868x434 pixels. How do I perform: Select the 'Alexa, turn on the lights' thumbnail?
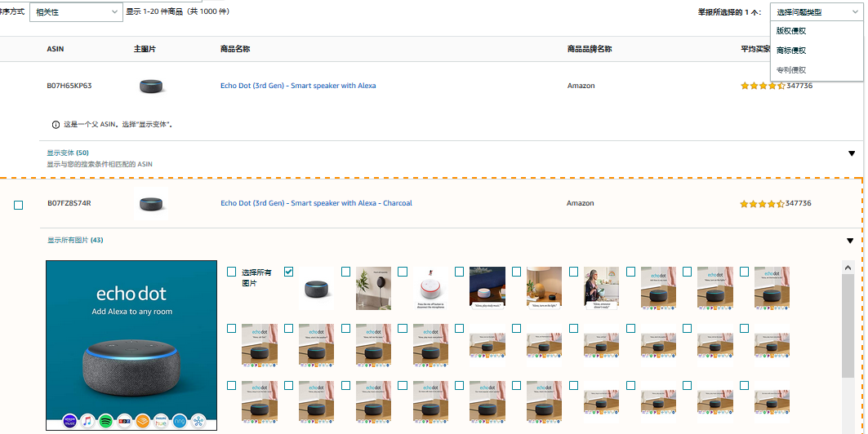(544, 289)
